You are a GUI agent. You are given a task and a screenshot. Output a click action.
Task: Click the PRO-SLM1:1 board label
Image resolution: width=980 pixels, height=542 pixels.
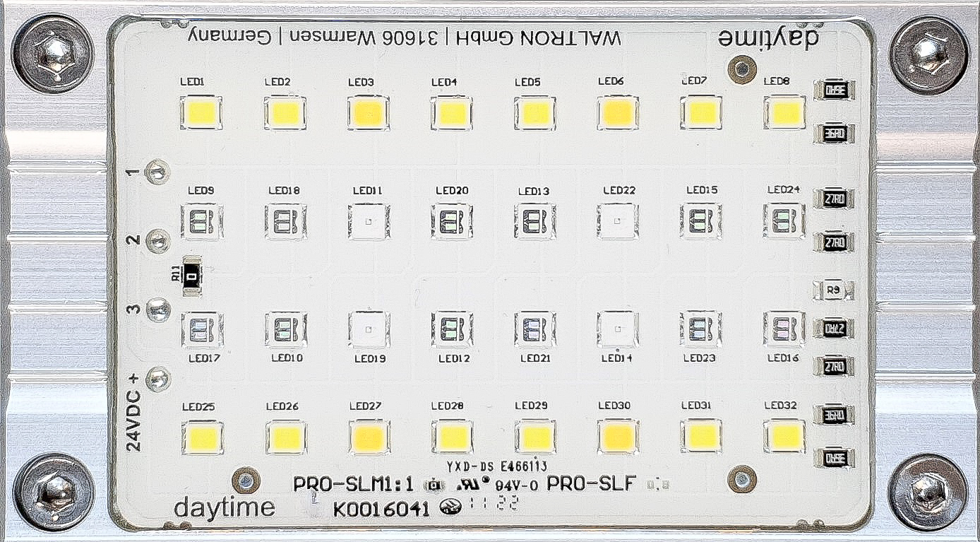coord(353,485)
